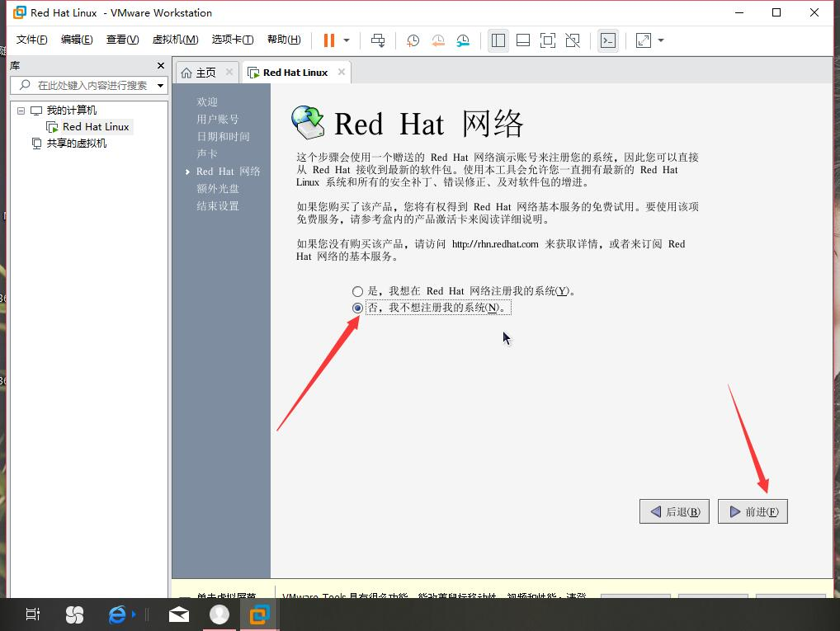Open the Mail app on taskbar
Screen dimensions: 840x631
pyautogui.click(x=179, y=615)
